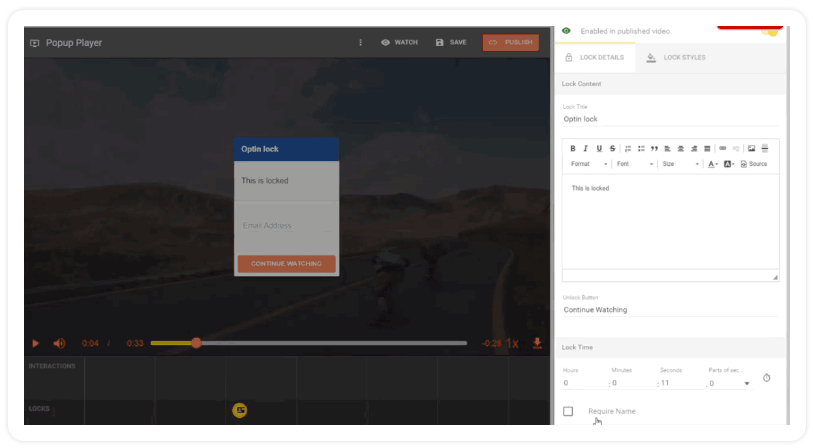
Task: Open the Format dropdown
Action: tap(588, 164)
